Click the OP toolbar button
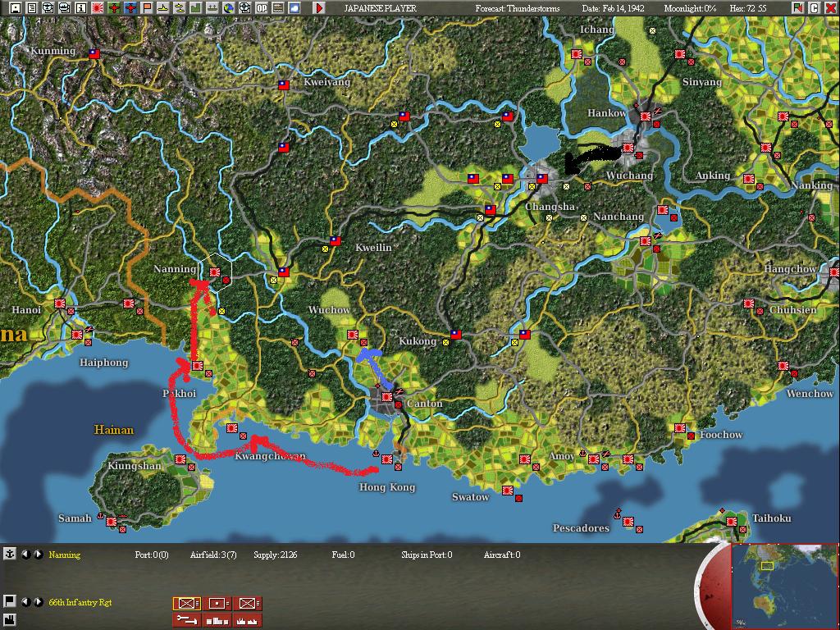The image size is (840, 630). pos(262,8)
